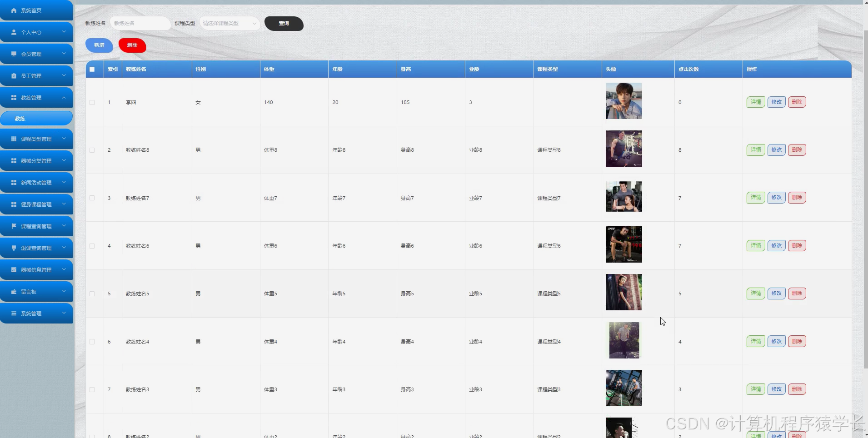Click the home icon beside 系统首页
Image resolution: width=868 pixels, height=438 pixels.
click(x=14, y=10)
